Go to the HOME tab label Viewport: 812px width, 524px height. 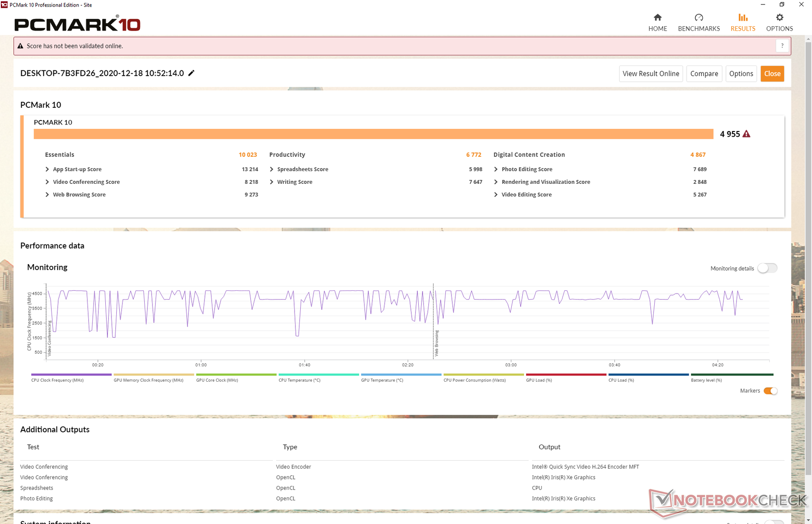pos(657,28)
